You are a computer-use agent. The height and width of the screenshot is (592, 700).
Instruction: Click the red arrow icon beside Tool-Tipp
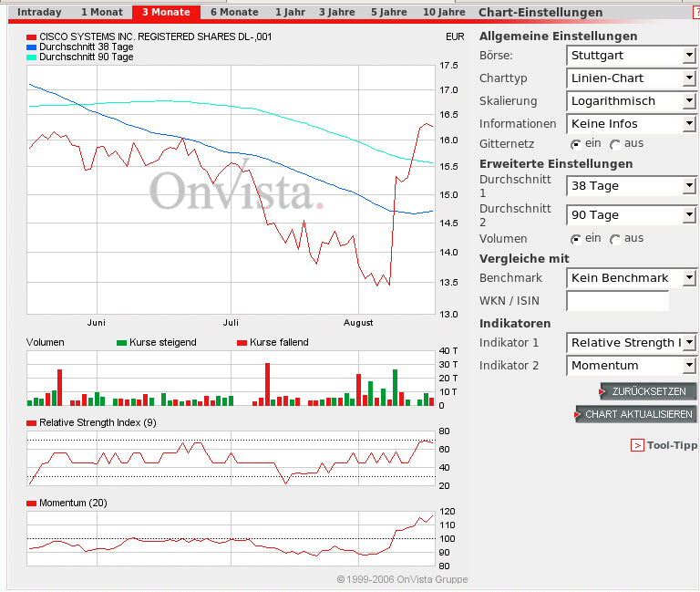(637, 445)
